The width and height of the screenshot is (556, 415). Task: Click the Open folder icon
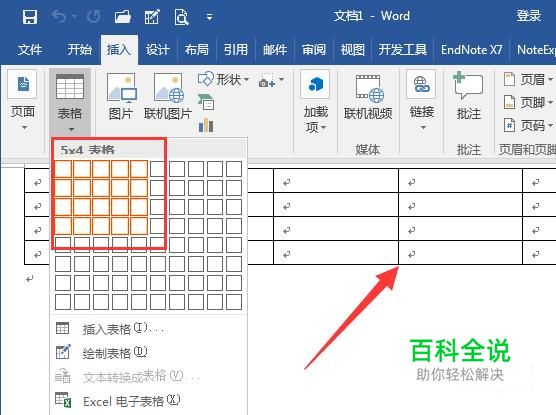[123, 17]
